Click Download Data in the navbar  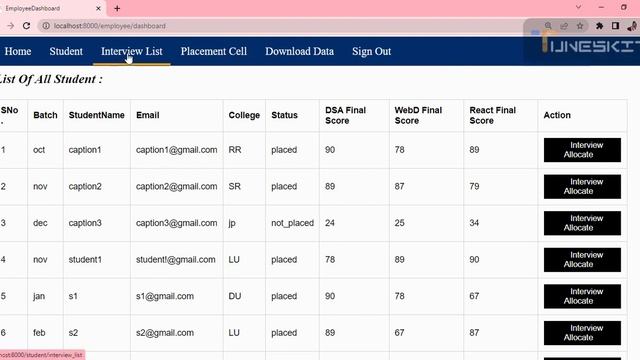point(300,51)
